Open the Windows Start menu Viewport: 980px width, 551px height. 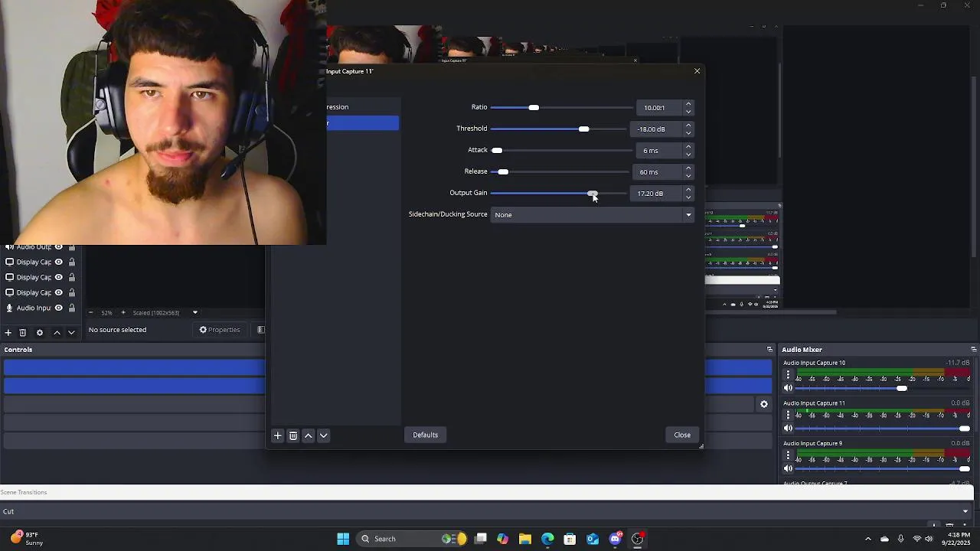(343, 539)
